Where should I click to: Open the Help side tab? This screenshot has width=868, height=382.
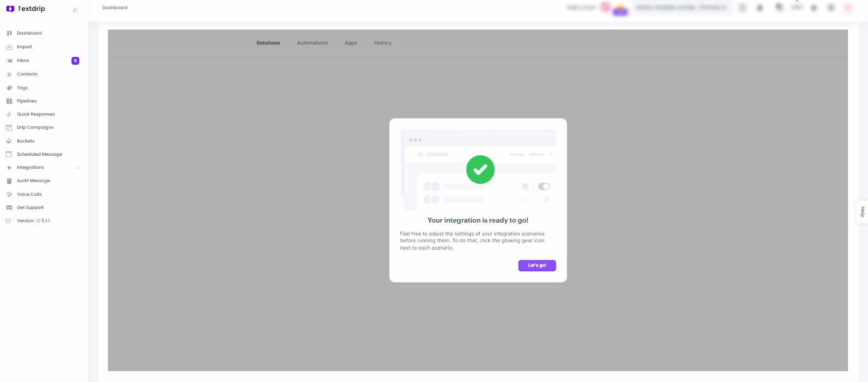coord(862,212)
